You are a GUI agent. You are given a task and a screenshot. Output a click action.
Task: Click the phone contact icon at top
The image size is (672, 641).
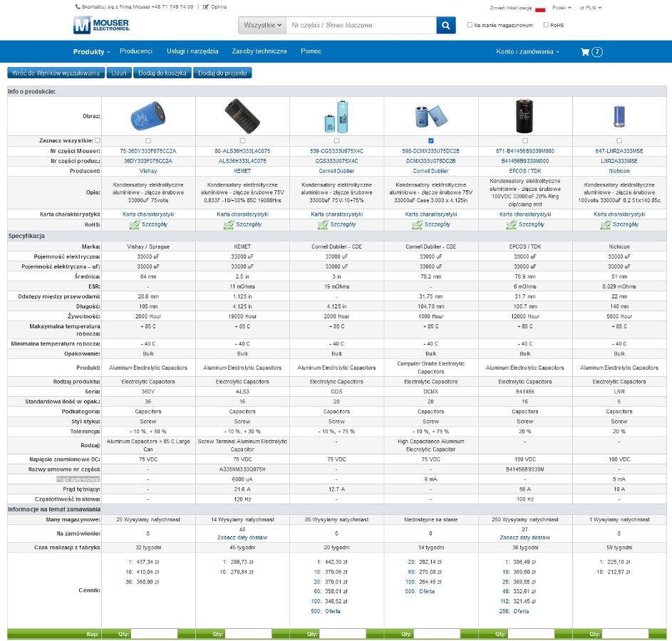[78, 7]
